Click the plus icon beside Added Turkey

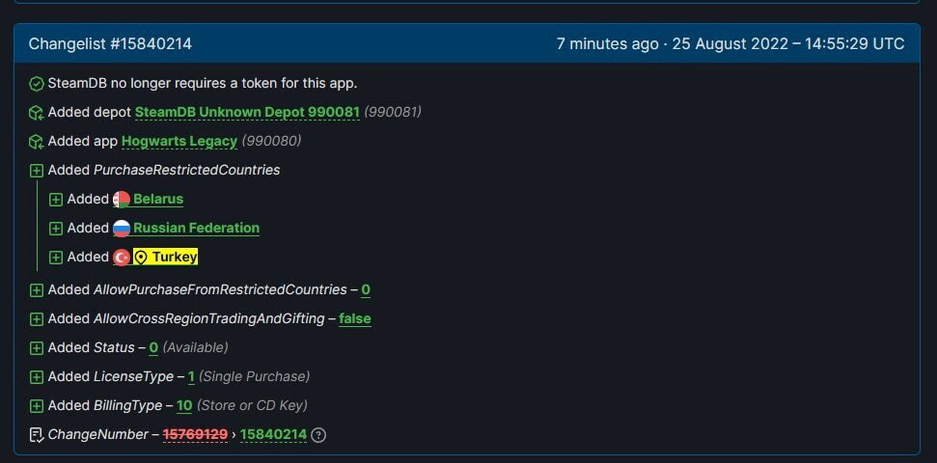click(x=56, y=257)
